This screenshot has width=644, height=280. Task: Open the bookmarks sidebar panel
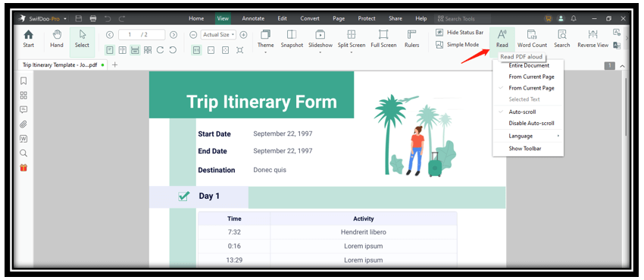[x=23, y=81]
